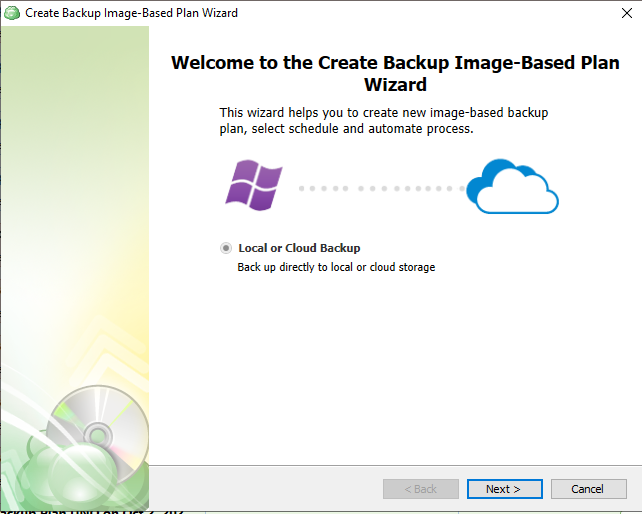Click the greyed-out < Back button
642x514 pixels.
[x=420, y=489]
